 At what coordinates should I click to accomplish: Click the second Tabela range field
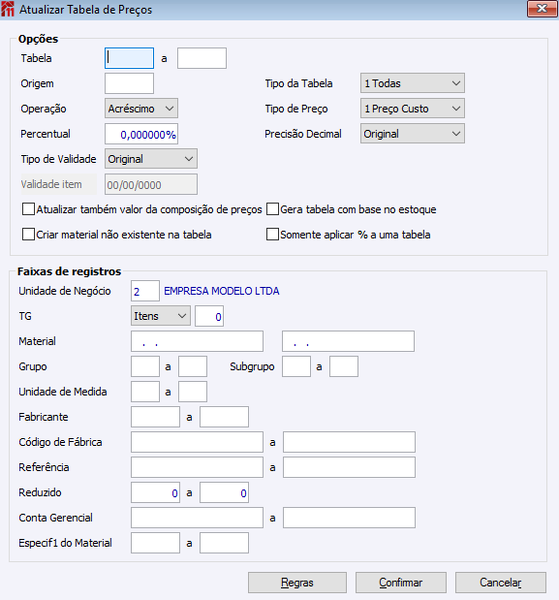[x=202, y=58]
